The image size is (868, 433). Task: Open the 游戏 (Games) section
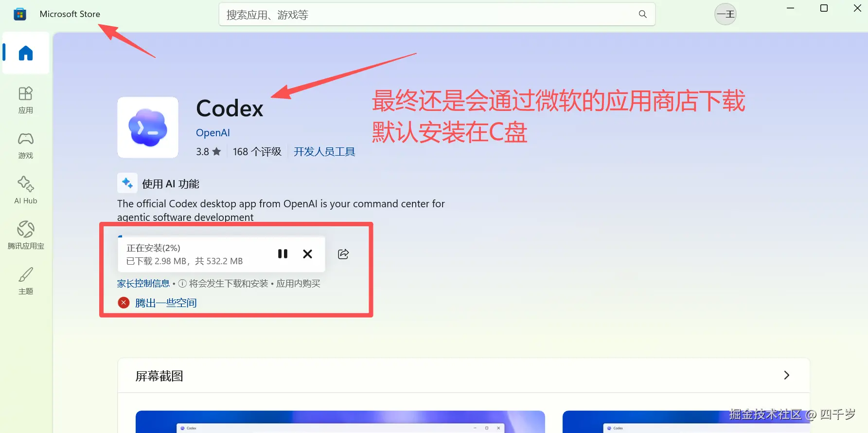pos(26,145)
